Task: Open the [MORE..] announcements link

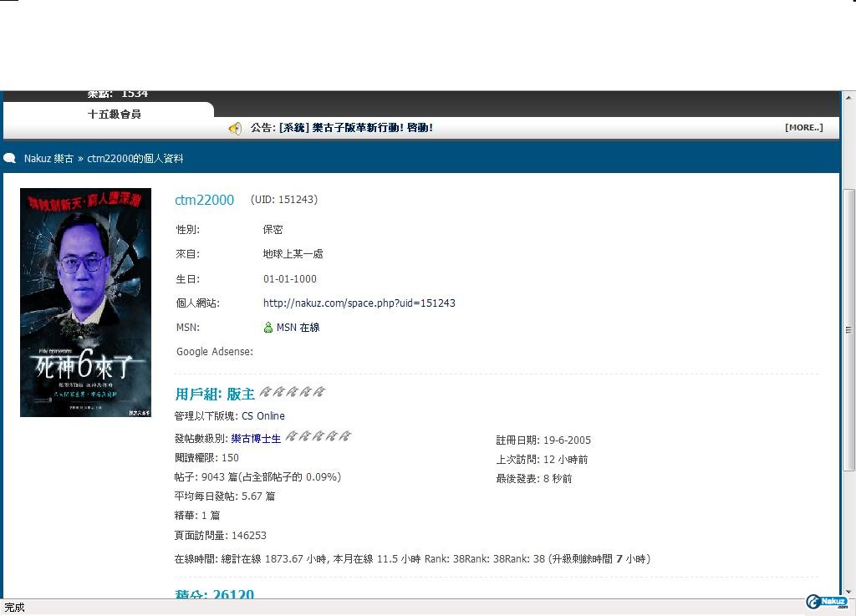Action: (x=803, y=128)
